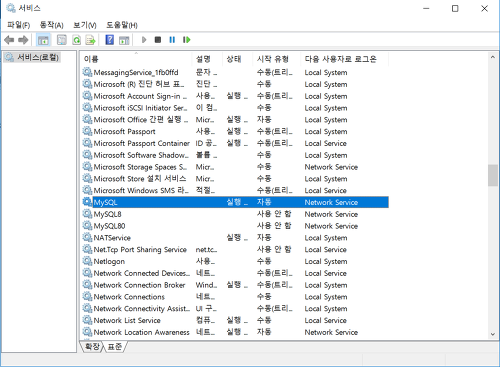Select Microsoft Account Sign-in service
The width and height of the screenshot is (500, 367).
[x=235, y=96]
